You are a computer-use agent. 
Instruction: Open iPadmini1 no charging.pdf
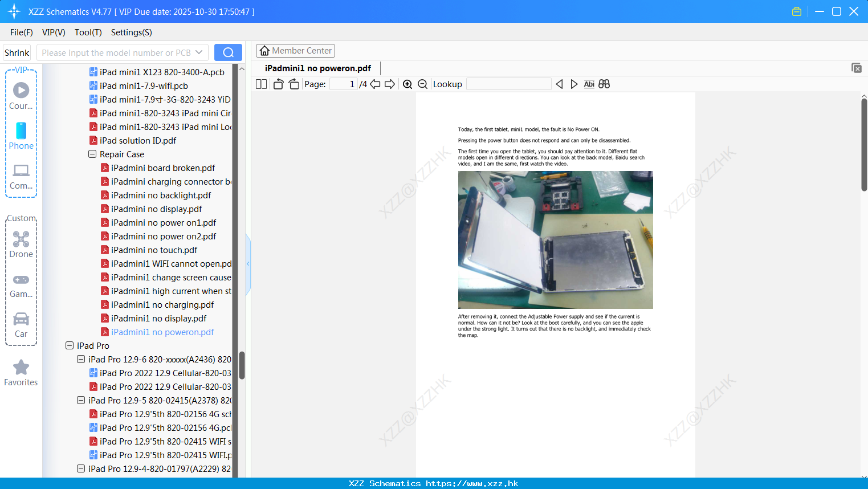162,305
